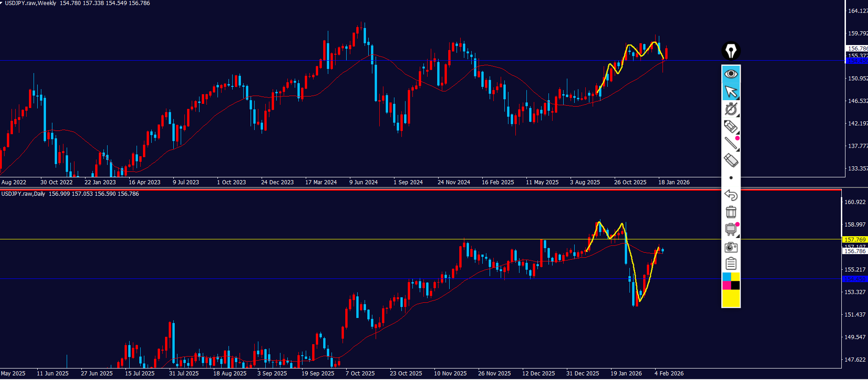Open the brush size dot selector

731,178
